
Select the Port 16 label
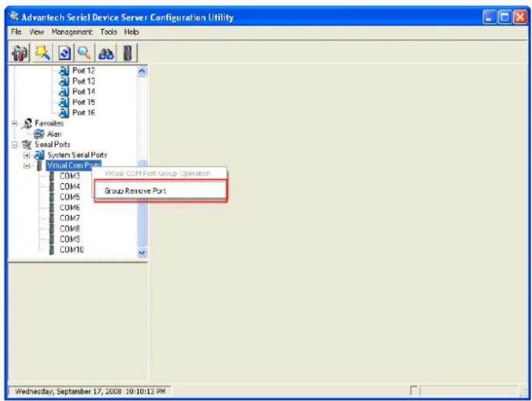click(84, 112)
